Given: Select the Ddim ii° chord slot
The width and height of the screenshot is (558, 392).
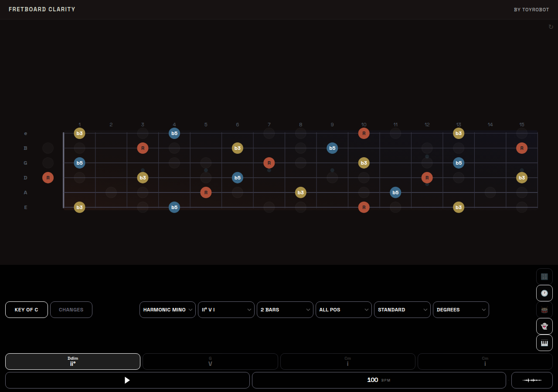Looking at the screenshot, I should pos(72,362).
